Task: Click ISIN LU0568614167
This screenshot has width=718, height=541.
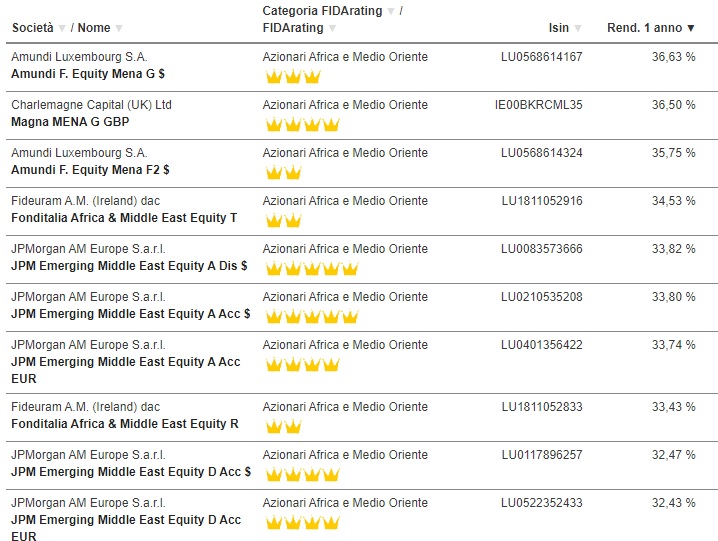Action: click(x=542, y=57)
